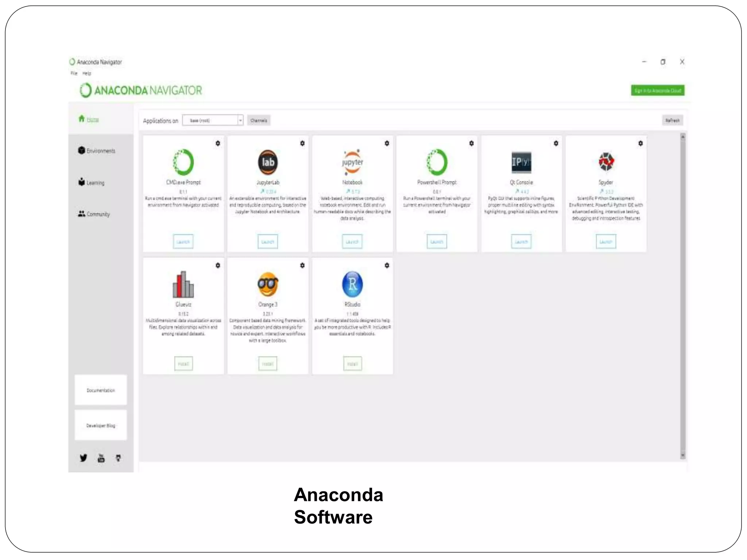747x560 pixels.
Task: Launch Powershell Prompt
Action: tap(437, 241)
